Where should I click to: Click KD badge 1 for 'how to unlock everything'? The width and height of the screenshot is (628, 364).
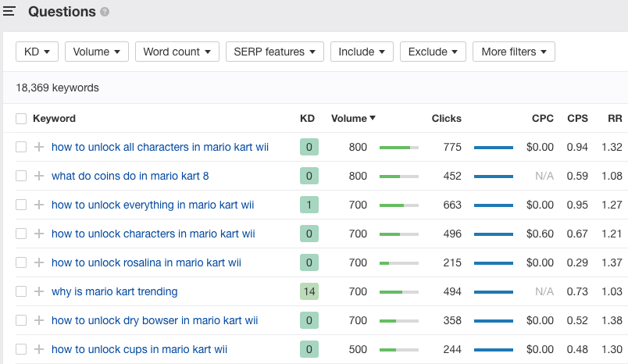(309, 205)
